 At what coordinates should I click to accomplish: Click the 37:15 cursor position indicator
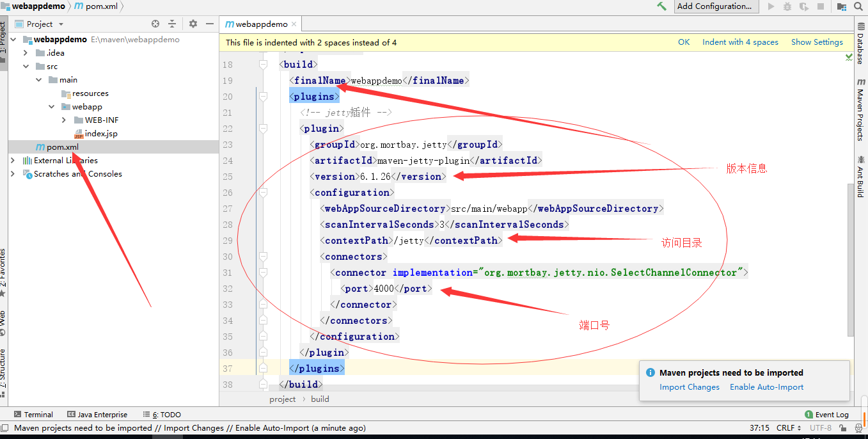tap(759, 428)
